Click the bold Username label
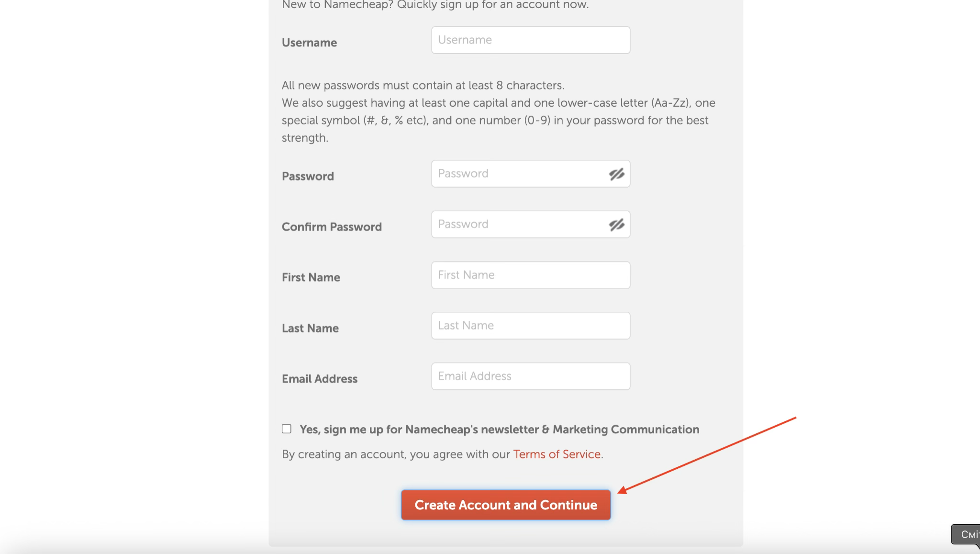This screenshot has height=554, width=980. 309,43
